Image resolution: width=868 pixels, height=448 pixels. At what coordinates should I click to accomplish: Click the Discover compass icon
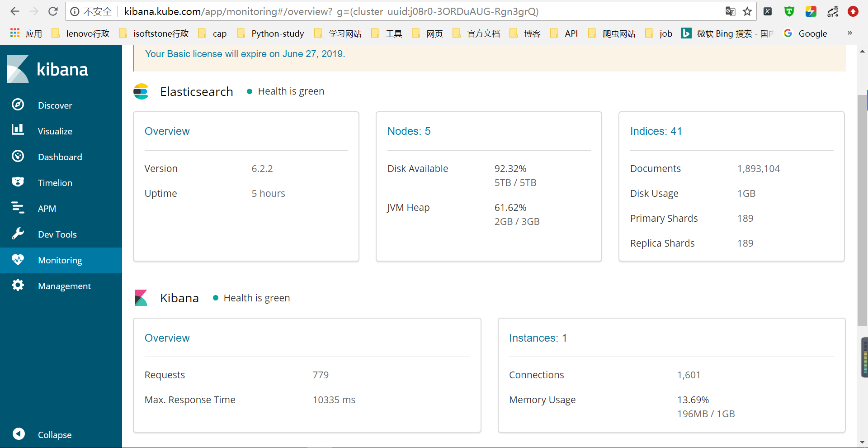coord(18,105)
